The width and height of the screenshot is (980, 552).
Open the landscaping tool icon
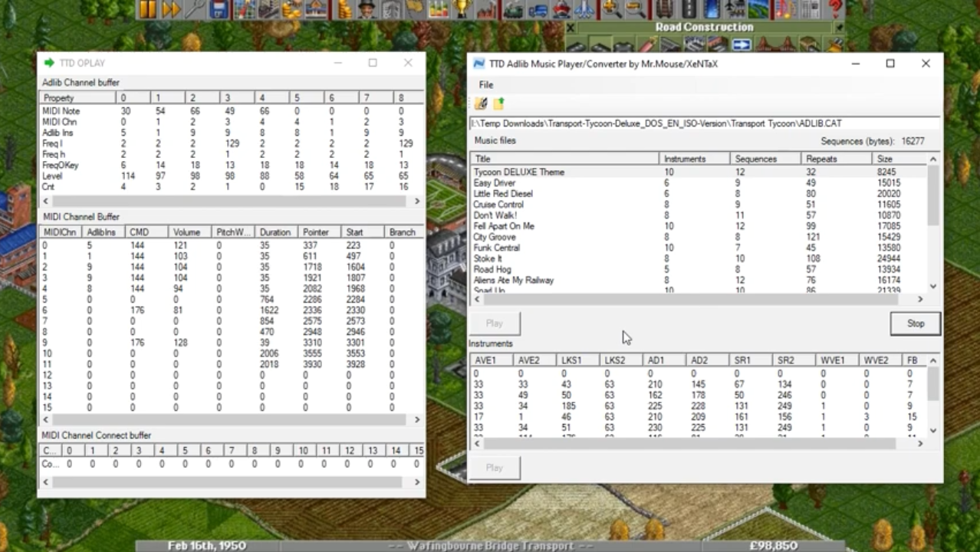coord(758,9)
